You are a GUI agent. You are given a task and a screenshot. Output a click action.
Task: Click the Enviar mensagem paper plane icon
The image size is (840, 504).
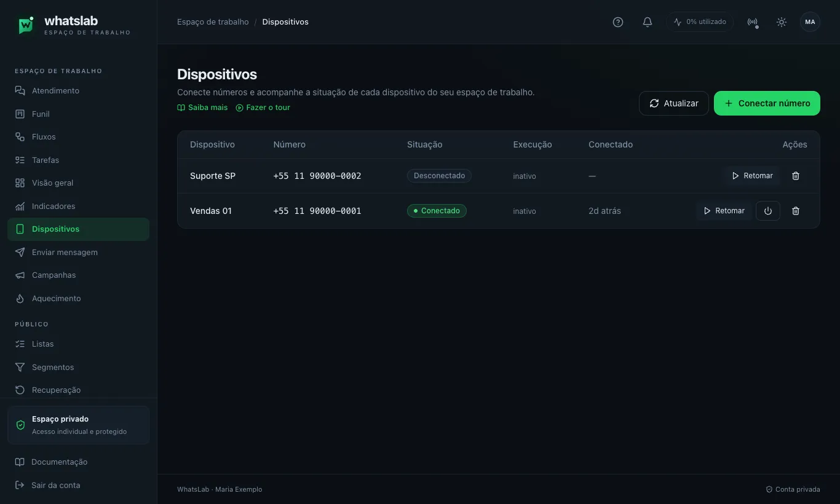coord(20,252)
